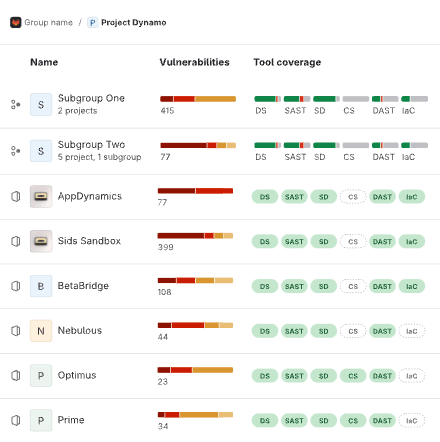The image size is (440, 442).
Task: Click Nebulous vulnerability severity bar
Action: [195, 325]
